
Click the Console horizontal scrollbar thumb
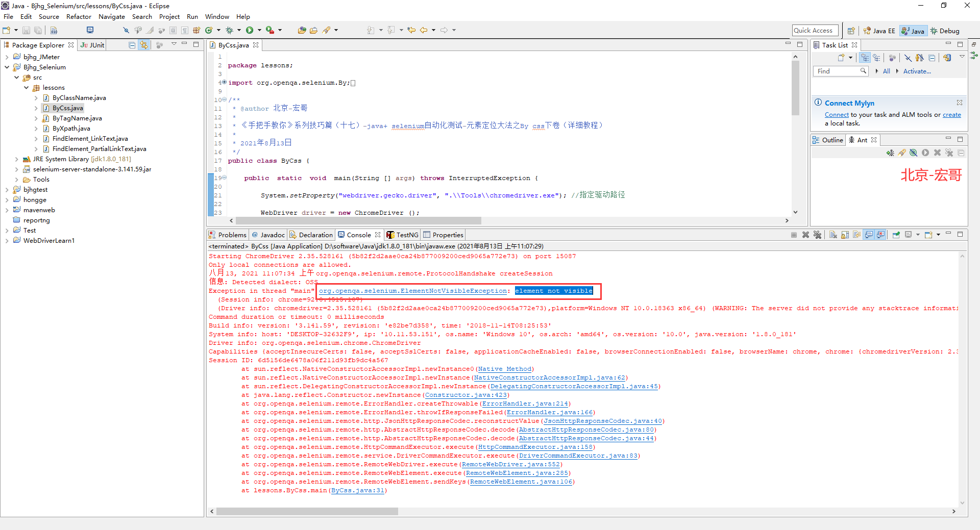click(307, 511)
